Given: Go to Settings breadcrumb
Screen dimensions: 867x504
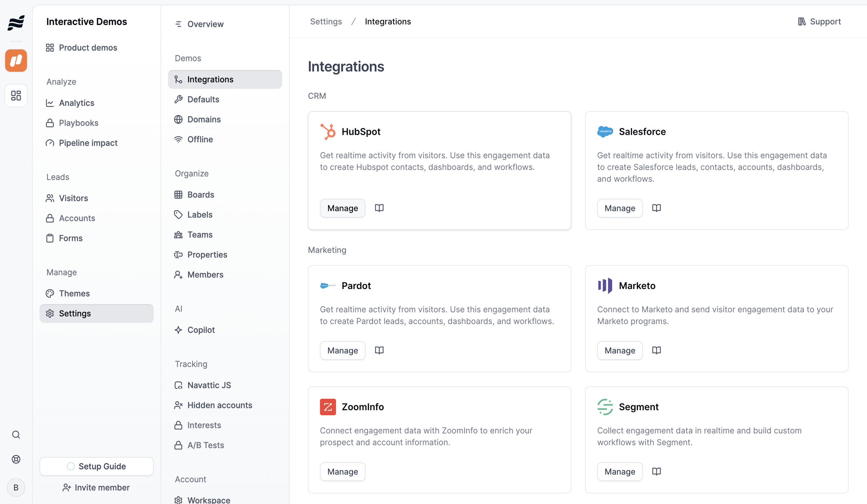Looking at the screenshot, I should click(x=326, y=22).
